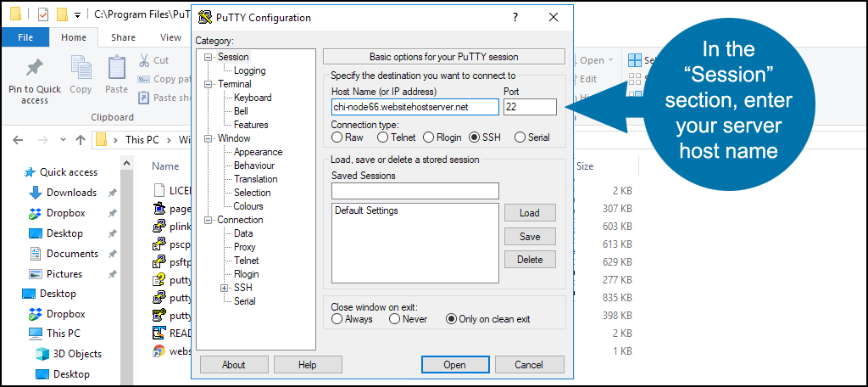Click the Copy icon in the Clipboard group
Image resolution: width=868 pixels, height=387 pixels.
[81, 68]
